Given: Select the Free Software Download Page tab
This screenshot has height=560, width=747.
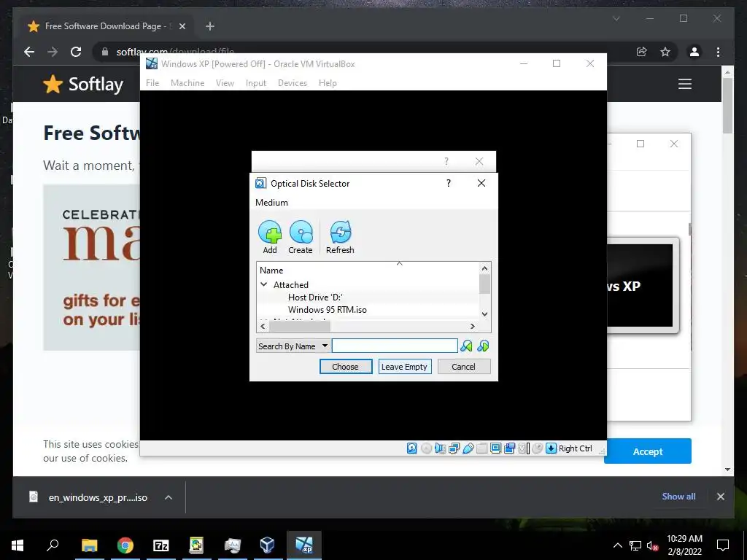Looking at the screenshot, I should [107, 26].
